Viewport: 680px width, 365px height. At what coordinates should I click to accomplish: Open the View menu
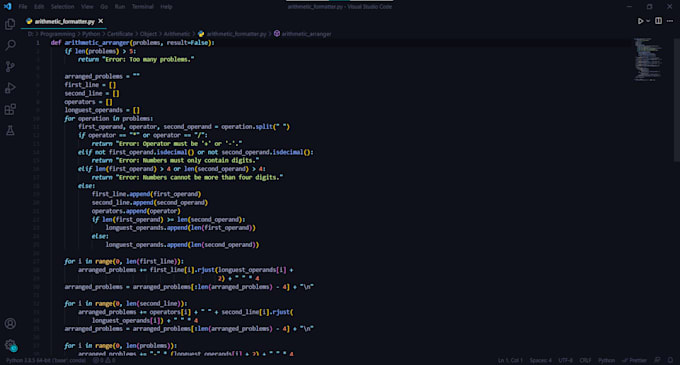pos(87,7)
